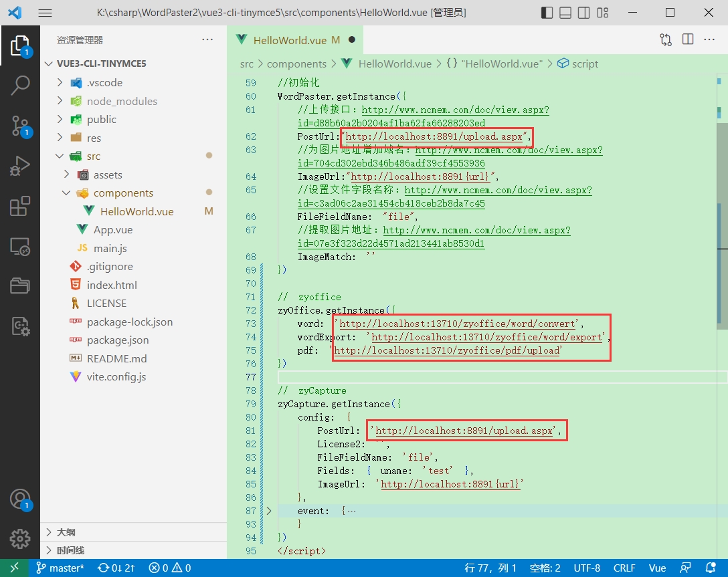
Task: Expand the node_modules folder
Action: point(122,101)
